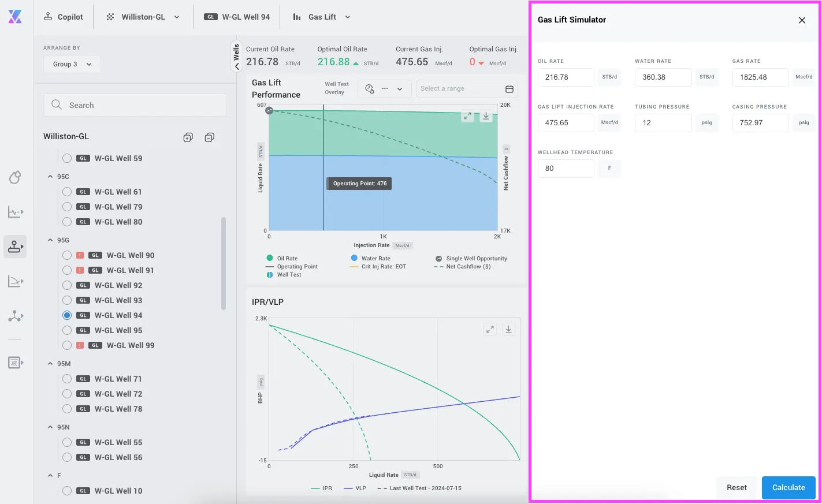822x504 pixels.
Task: Click the Calculate button
Action: point(788,488)
